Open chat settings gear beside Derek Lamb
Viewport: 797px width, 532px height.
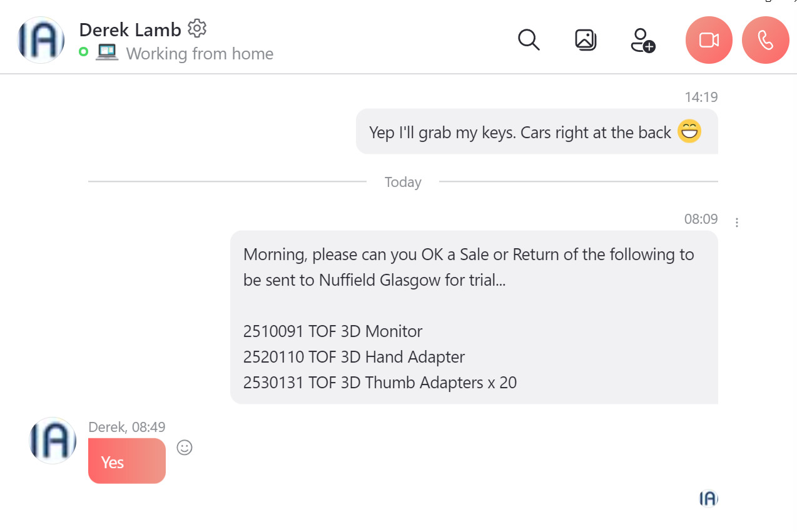point(197,28)
